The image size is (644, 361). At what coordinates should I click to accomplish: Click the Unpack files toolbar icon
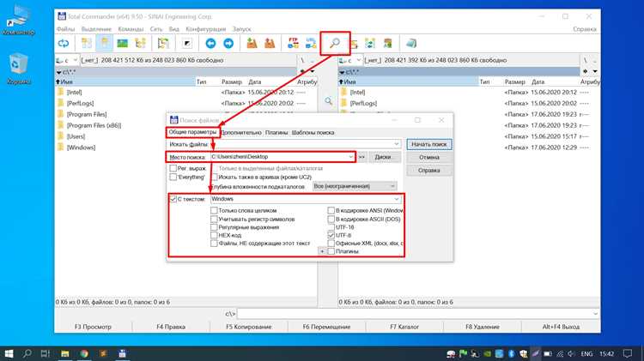tap(270, 43)
